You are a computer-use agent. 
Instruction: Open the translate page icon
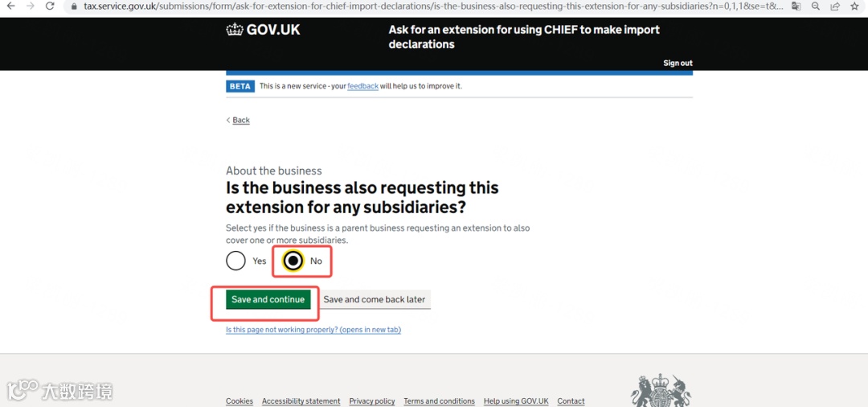click(x=796, y=6)
